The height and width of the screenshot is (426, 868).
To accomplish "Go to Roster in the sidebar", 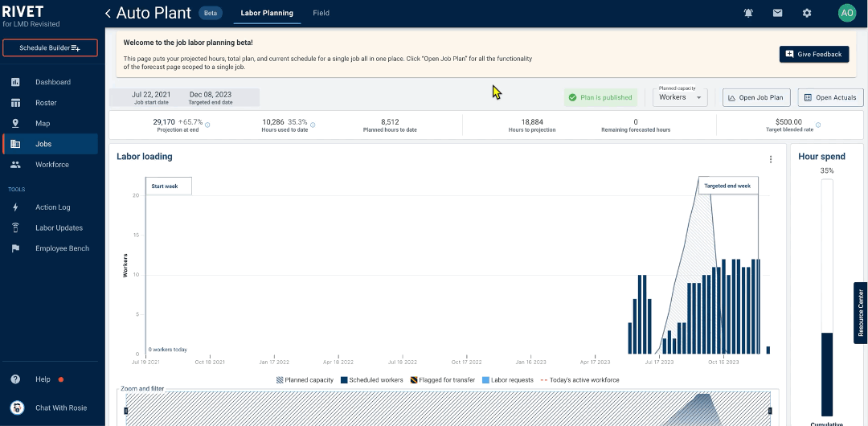I will [x=46, y=103].
